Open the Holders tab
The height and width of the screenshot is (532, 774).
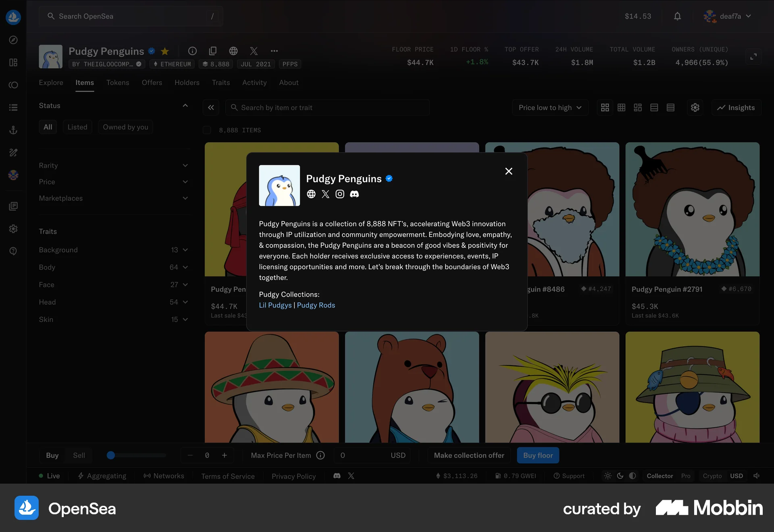pyautogui.click(x=187, y=83)
